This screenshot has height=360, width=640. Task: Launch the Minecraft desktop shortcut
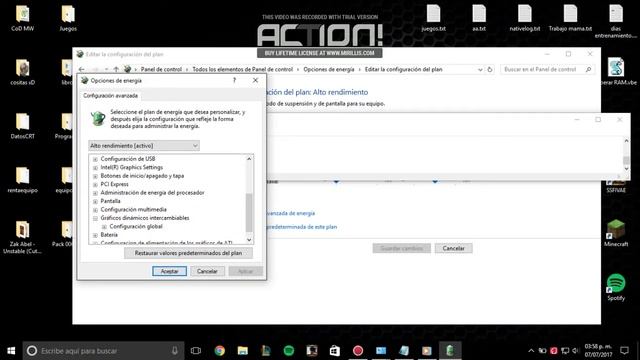[x=616, y=233]
